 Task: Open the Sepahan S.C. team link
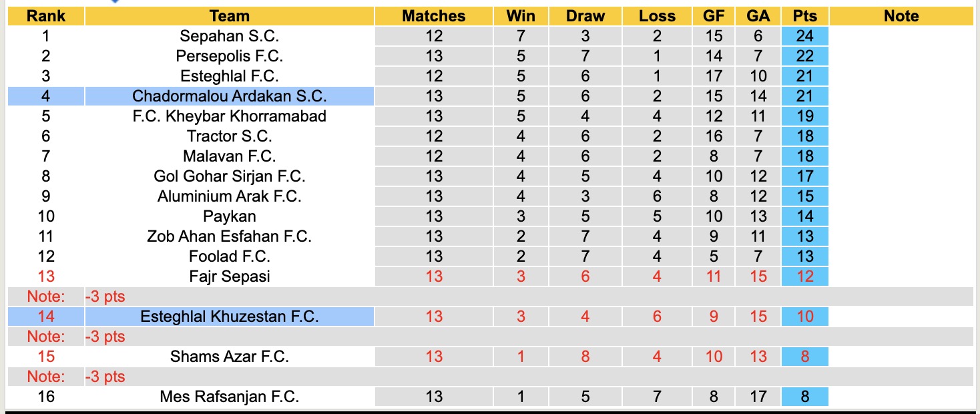point(229,36)
